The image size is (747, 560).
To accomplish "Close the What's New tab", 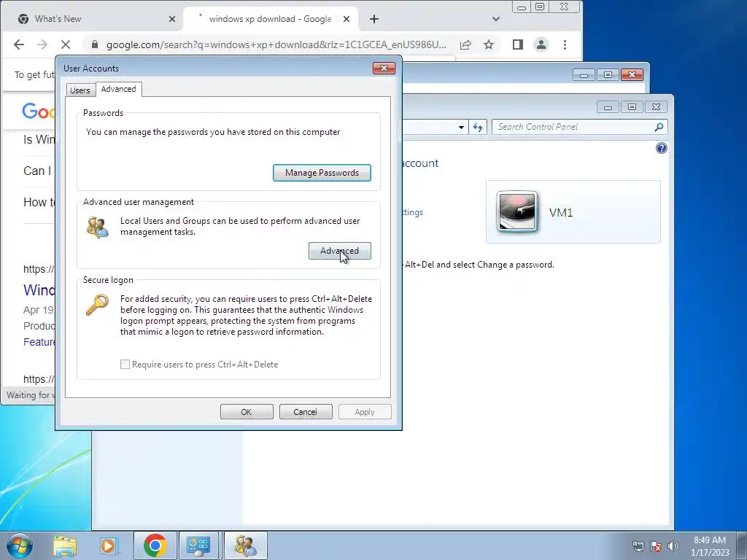I will (x=172, y=19).
